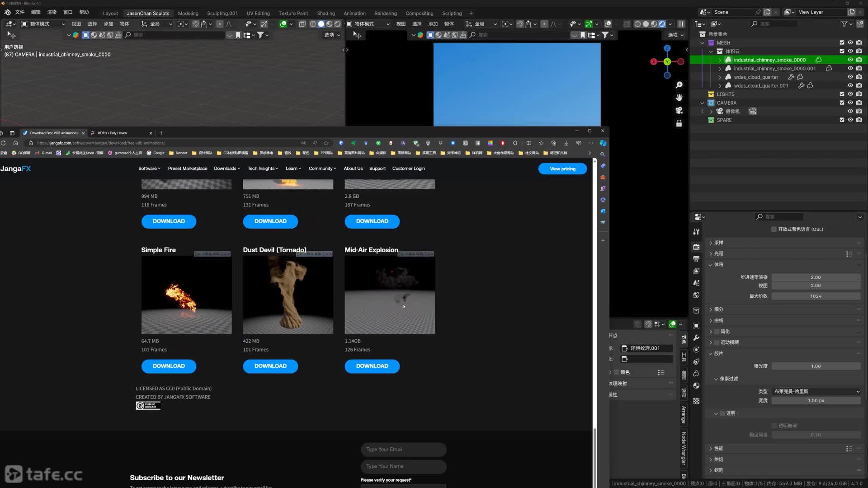Click lock camera to view icon
Screen dimensions: 868x488
click(x=679, y=123)
